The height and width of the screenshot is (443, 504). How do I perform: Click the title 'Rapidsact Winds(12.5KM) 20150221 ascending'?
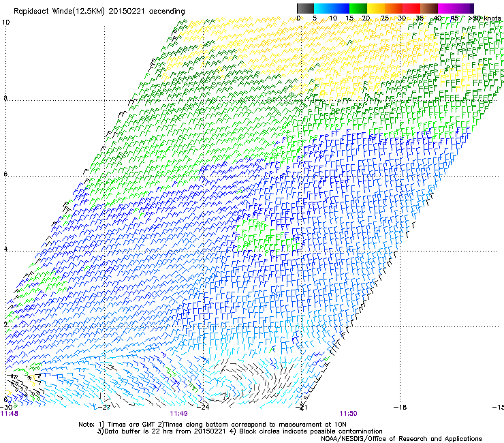[99, 12]
